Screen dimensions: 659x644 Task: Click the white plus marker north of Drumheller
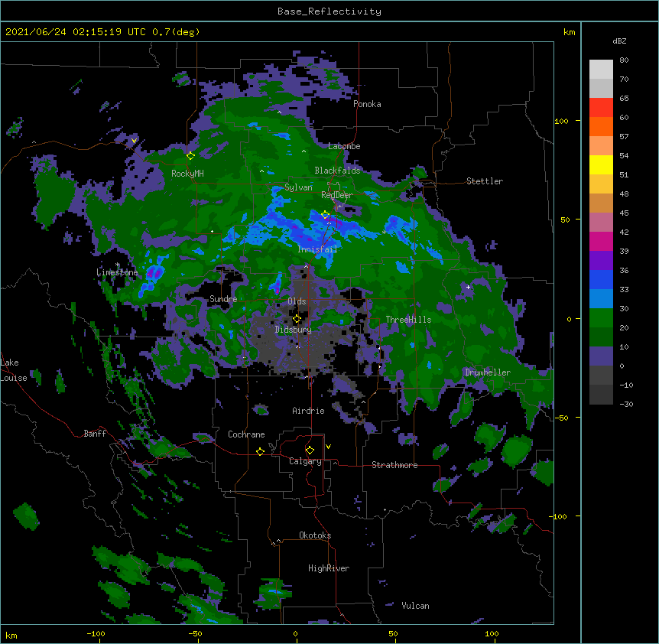tap(468, 287)
